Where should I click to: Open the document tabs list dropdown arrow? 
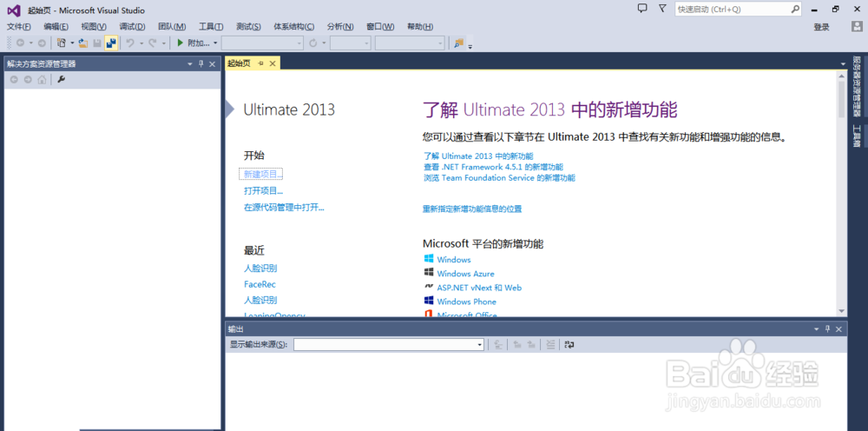pos(843,64)
